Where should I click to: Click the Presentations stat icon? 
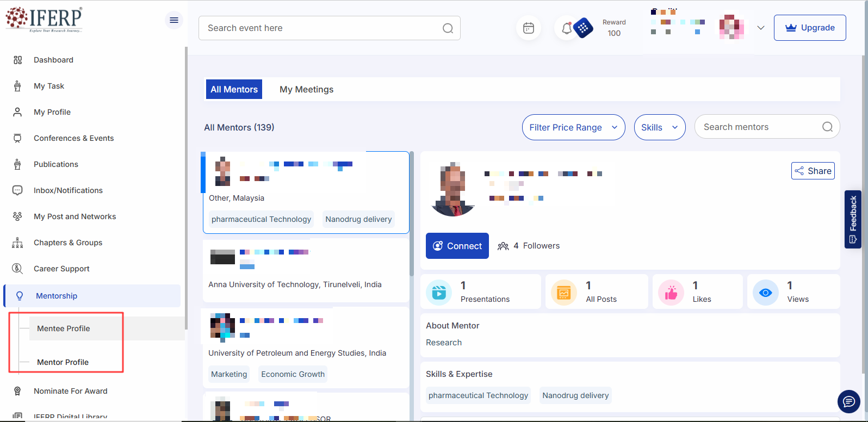(439, 292)
